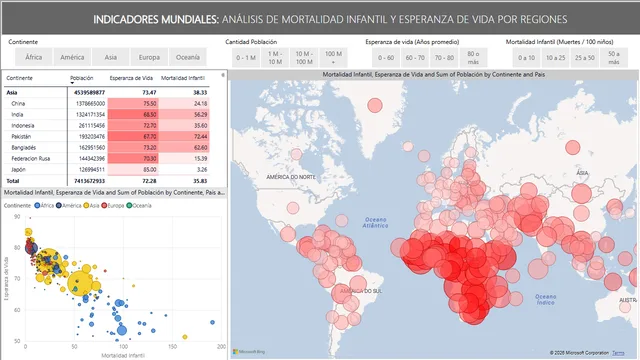This screenshot has width=640, height=360.
Task: Click Asia legend circle in scatter chart
Action: [x=86, y=205]
